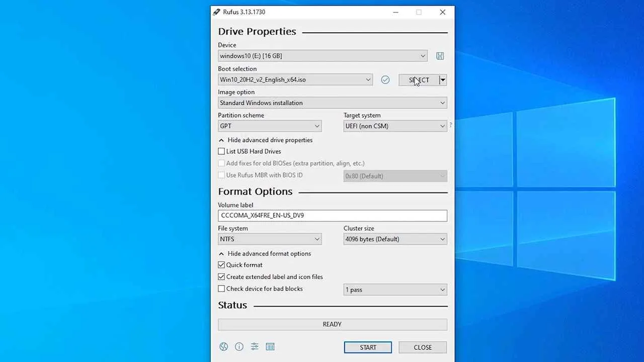Click the Drive Properties heading
Viewport: 644px width, 362px height.
(257, 32)
